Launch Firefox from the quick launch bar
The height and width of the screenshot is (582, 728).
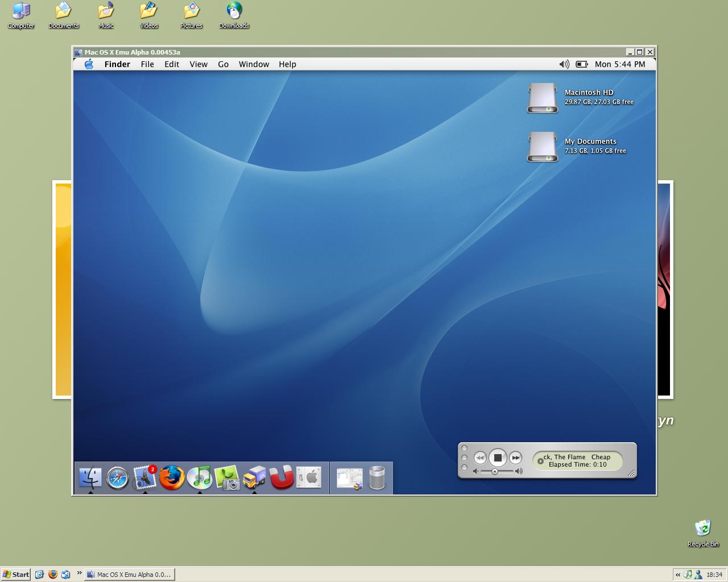(x=53, y=575)
